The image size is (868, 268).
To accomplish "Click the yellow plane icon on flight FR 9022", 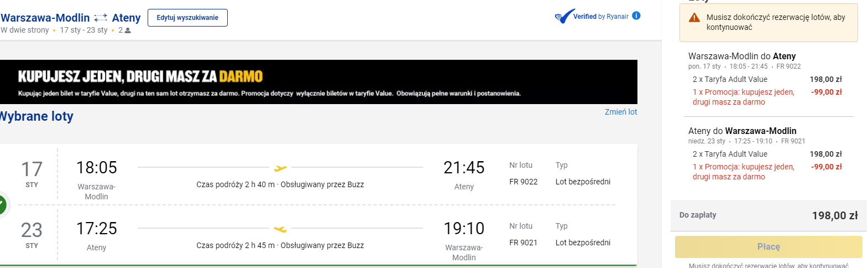I will (x=280, y=168).
